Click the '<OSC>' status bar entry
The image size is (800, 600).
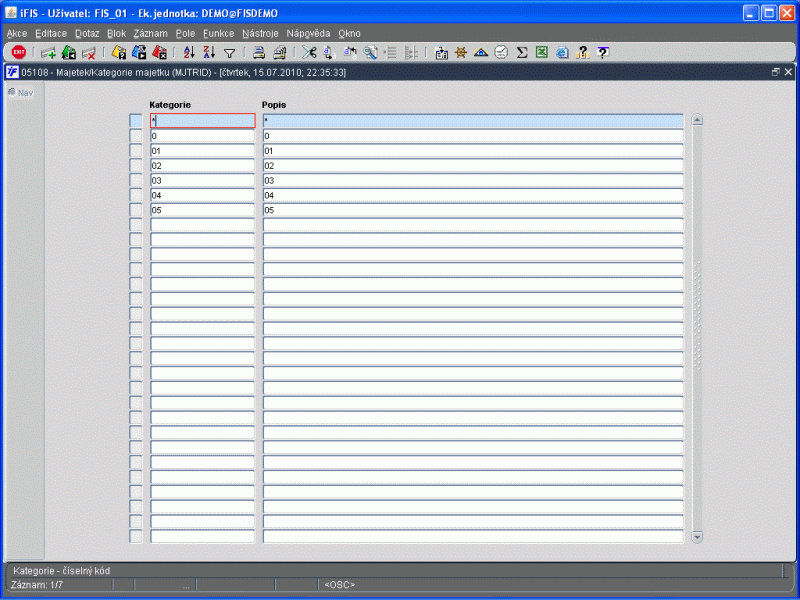(x=339, y=585)
